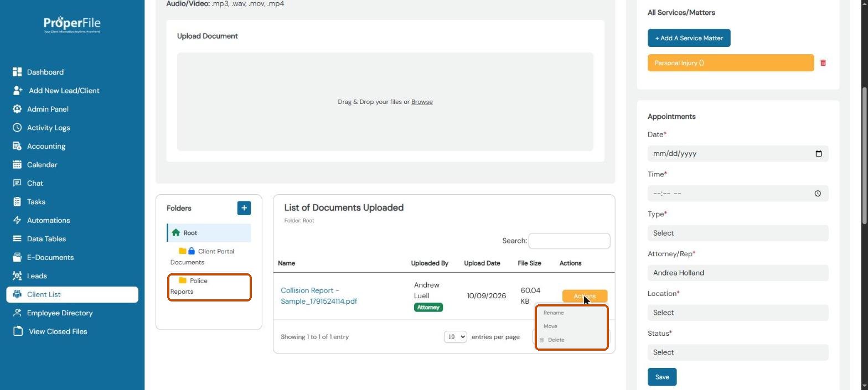Click the E-Documents sidebar icon
This screenshot has width=868, height=390.
pyautogui.click(x=17, y=257)
